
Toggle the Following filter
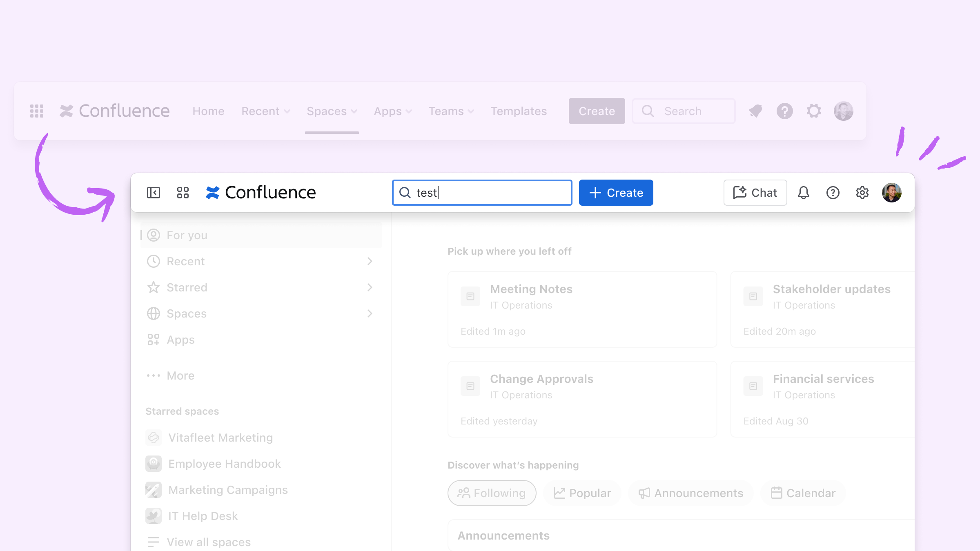tap(492, 493)
